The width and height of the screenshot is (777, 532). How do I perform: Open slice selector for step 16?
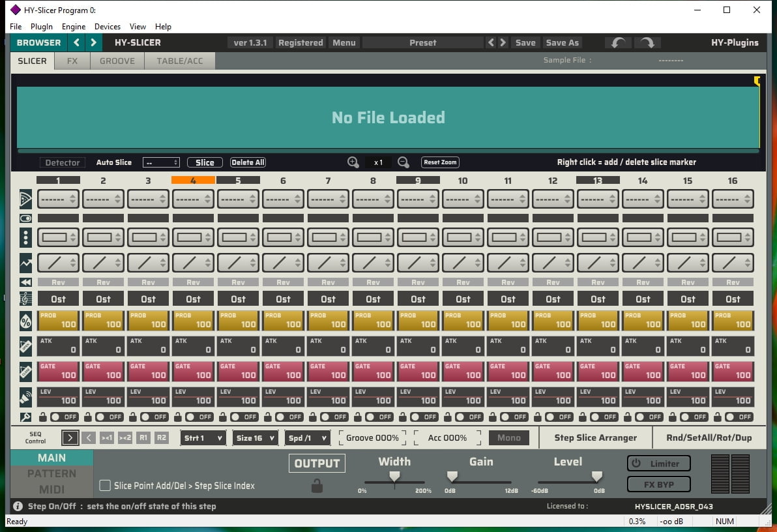pyautogui.click(x=733, y=199)
